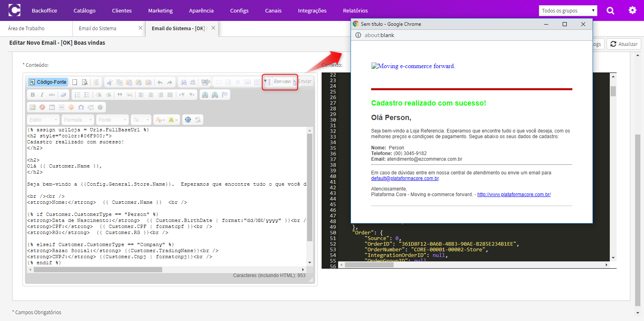
Task: Click the Copy icon in editor toolbar
Action: 119,82
